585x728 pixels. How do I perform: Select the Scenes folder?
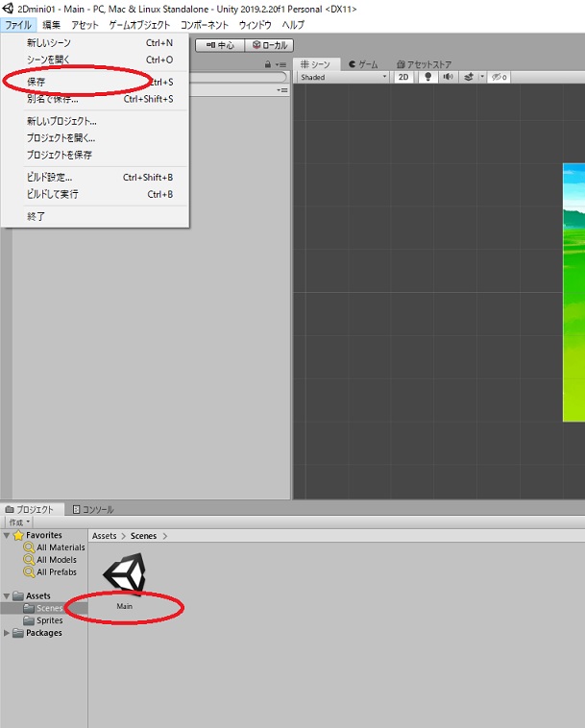[x=43, y=608]
